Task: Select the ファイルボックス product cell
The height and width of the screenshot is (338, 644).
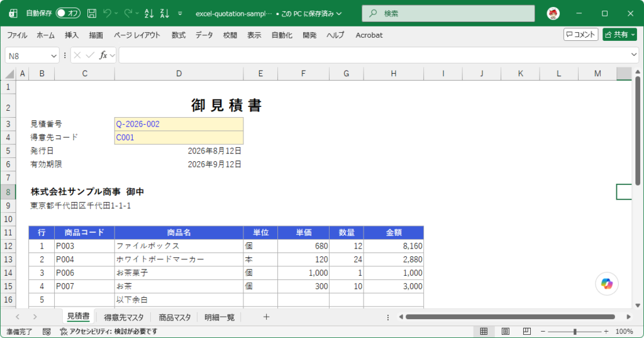Action: pyautogui.click(x=179, y=246)
